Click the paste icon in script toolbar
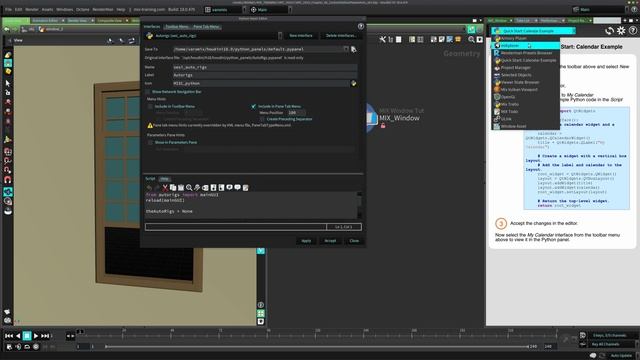The width and height of the screenshot is (640, 360). 181,188
